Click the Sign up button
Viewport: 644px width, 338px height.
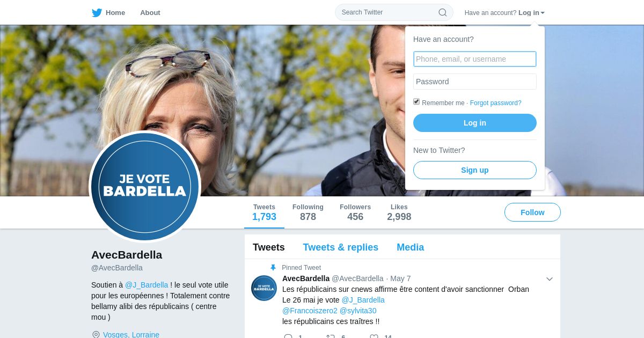click(475, 170)
